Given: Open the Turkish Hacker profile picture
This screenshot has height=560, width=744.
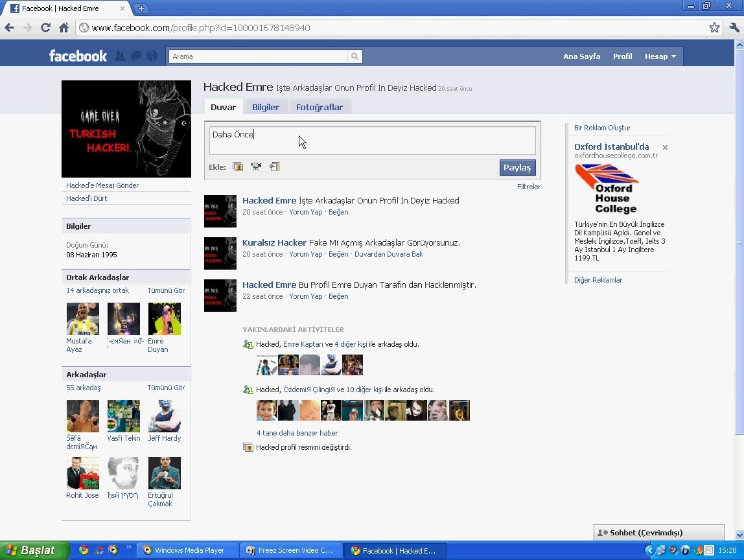Looking at the screenshot, I should 126,128.
